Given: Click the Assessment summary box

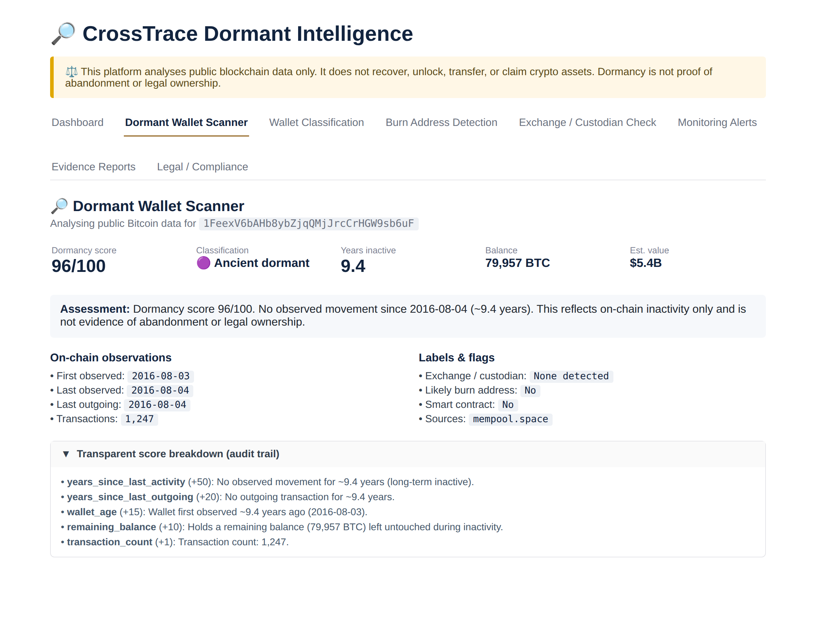Looking at the screenshot, I should coord(408,316).
